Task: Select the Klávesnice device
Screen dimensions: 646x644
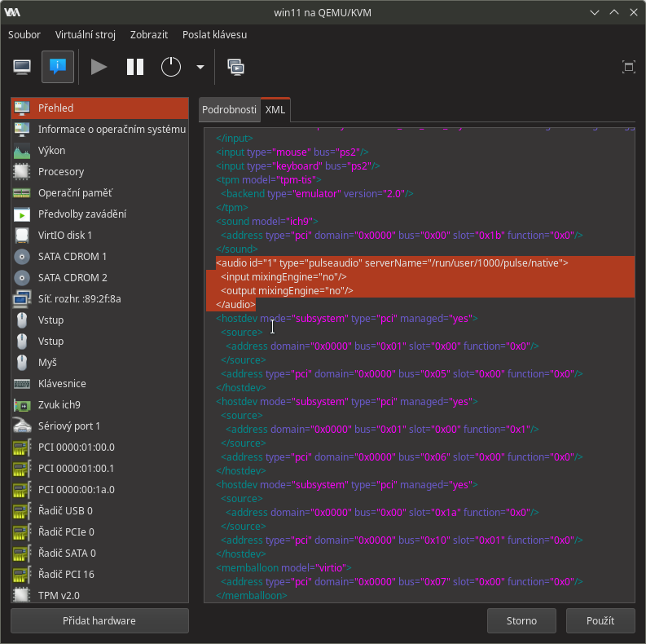Action: [x=99, y=383]
